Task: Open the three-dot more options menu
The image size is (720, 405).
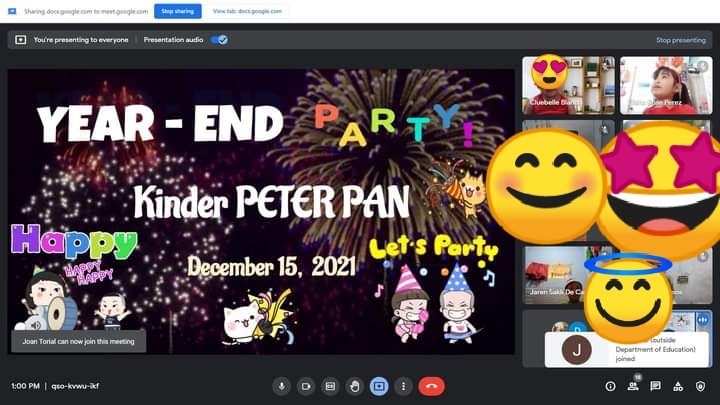Action: (x=403, y=386)
